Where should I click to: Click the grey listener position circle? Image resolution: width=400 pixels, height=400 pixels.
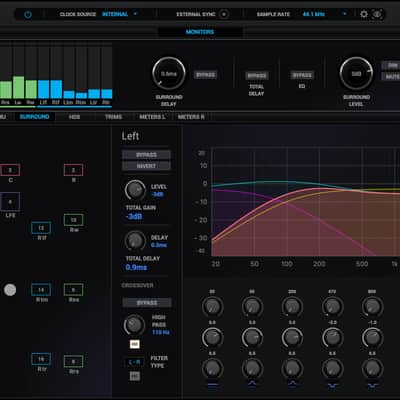pos(10,290)
